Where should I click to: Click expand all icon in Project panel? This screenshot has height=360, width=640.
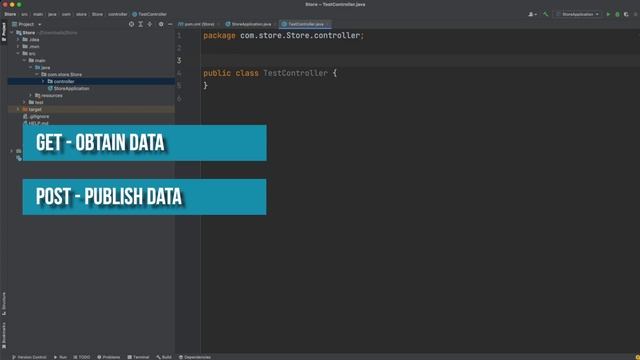coord(140,24)
